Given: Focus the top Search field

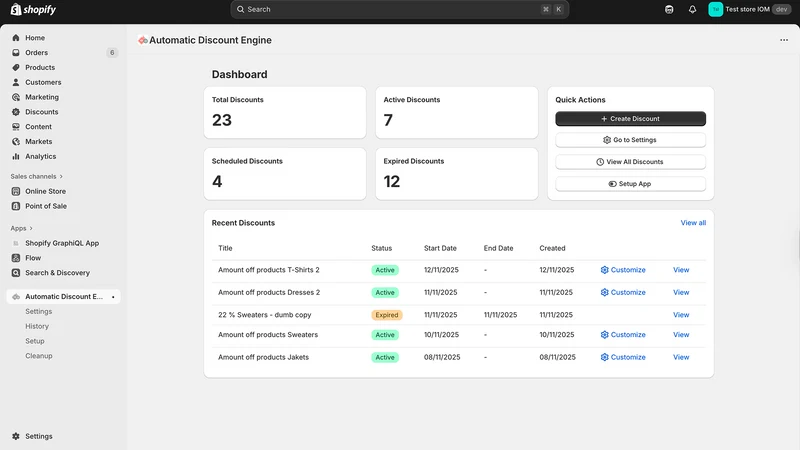Looking at the screenshot, I should 399,9.
